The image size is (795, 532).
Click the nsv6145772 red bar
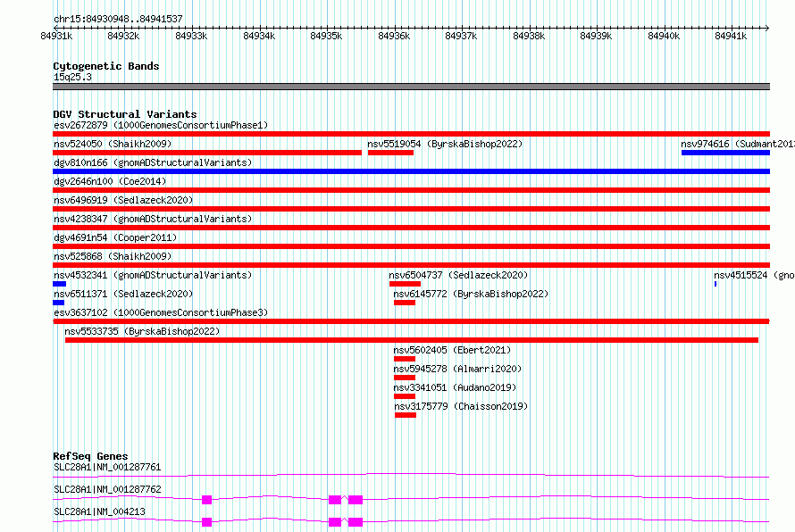coord(405,303)
